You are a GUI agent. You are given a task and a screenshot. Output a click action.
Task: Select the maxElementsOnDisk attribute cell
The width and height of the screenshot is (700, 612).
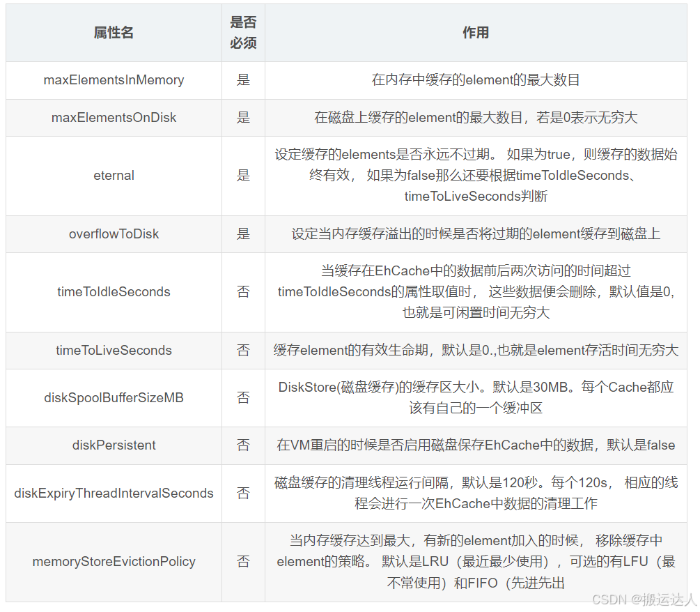click(x=114, y=118)
